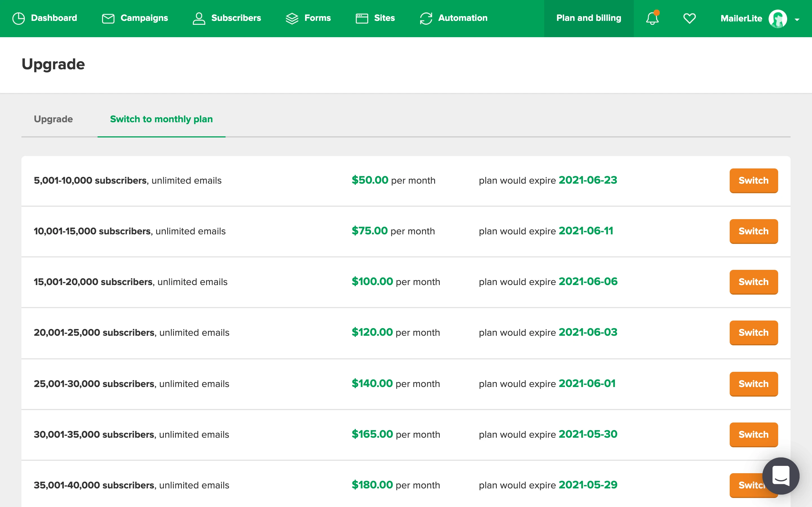Open the Plan and billing menu
812x507 pixels.
coord(588,18)
